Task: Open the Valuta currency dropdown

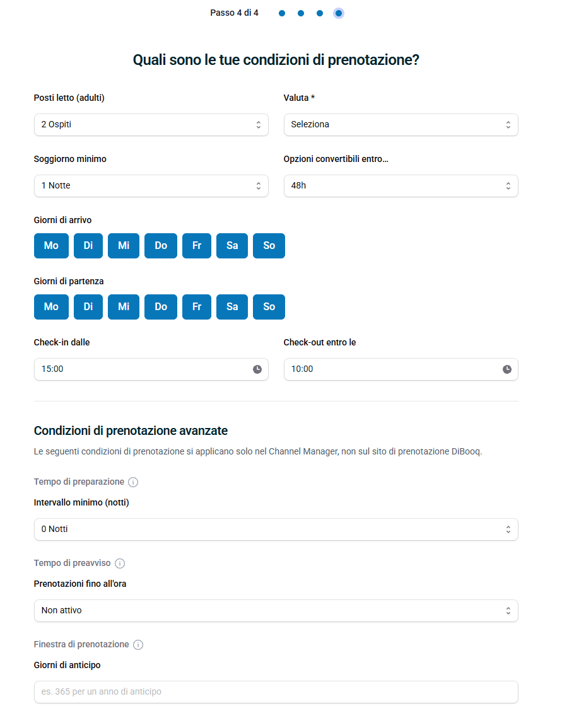Action: tap(401, 125)
